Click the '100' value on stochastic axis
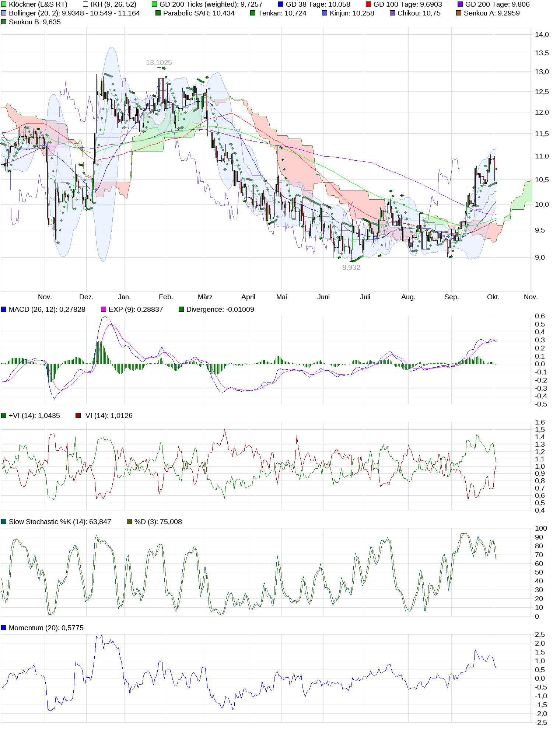Image resolution: width=560 pixels, height=730 pixels. [541, 528]
